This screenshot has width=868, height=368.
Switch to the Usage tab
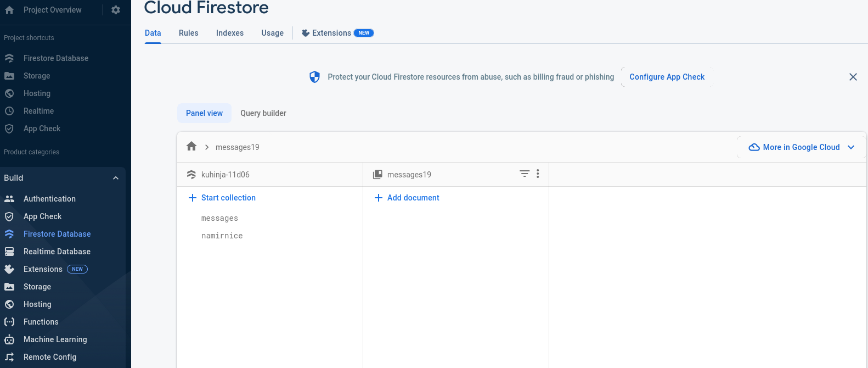(273, 33)
